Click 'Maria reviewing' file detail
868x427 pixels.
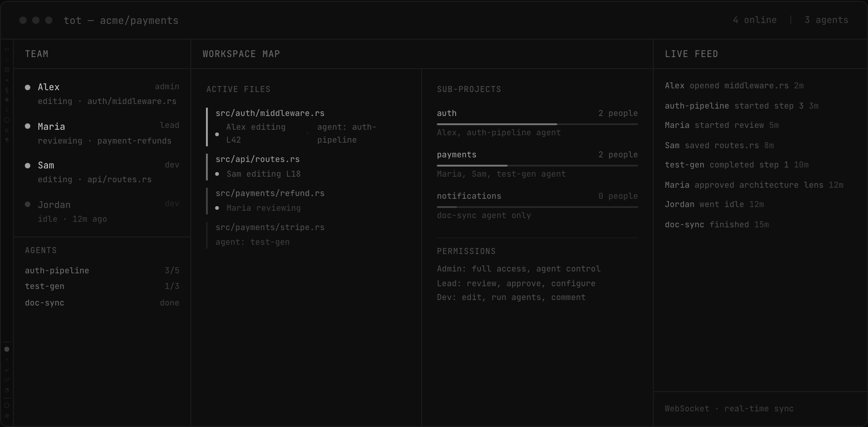pos(263,208)
